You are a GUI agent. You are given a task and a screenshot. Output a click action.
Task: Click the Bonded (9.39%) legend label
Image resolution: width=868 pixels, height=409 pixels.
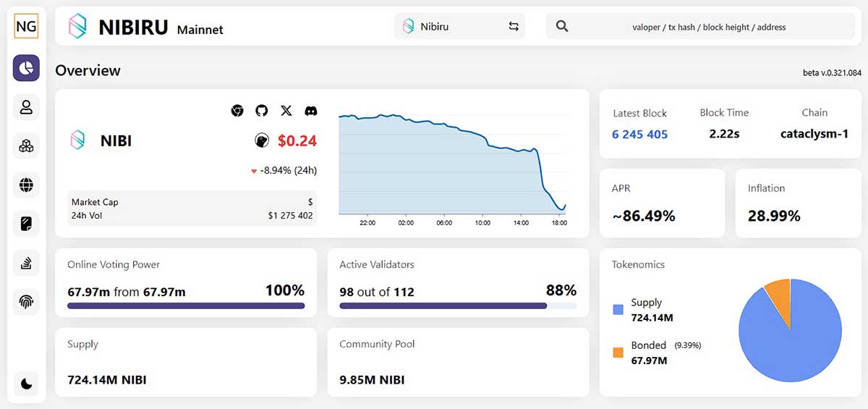[665, 345]
